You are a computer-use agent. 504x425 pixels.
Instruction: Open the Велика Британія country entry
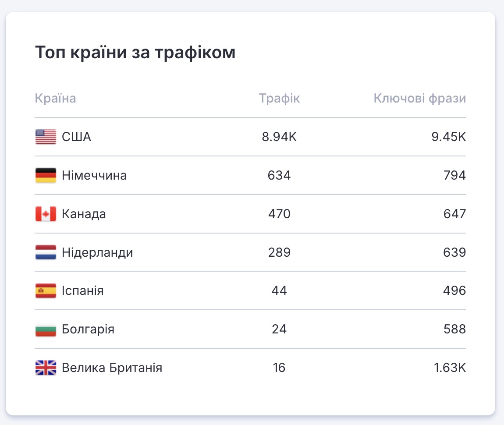pos(112,368)
